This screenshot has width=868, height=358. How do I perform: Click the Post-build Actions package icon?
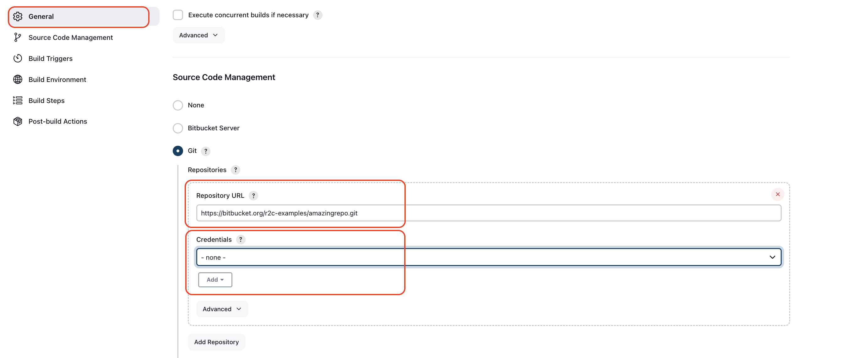18,121
